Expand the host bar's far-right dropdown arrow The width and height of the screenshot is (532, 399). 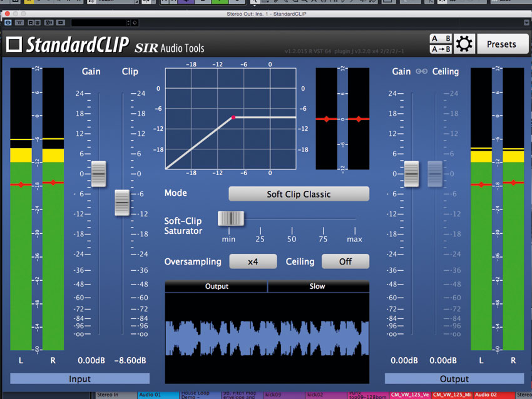coord(526,23)
